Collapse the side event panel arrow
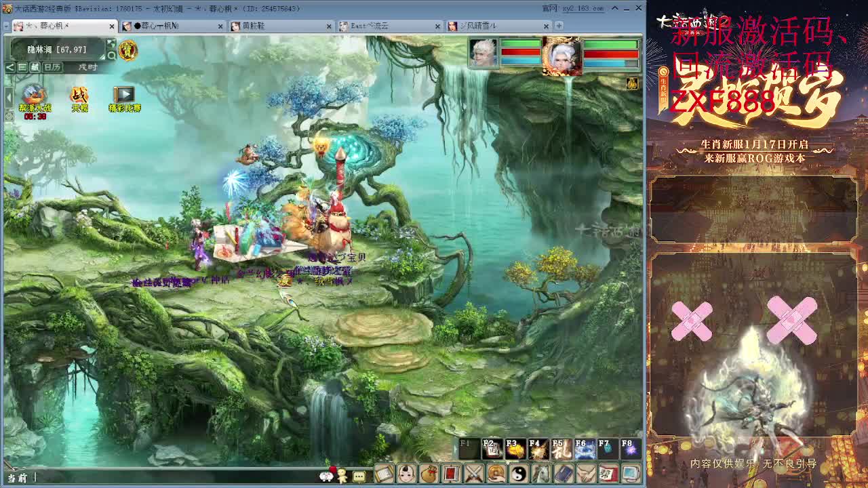Image resolution: width=868 pixels, height=488 pixels. pyautogui.click(x=8, y=98)
